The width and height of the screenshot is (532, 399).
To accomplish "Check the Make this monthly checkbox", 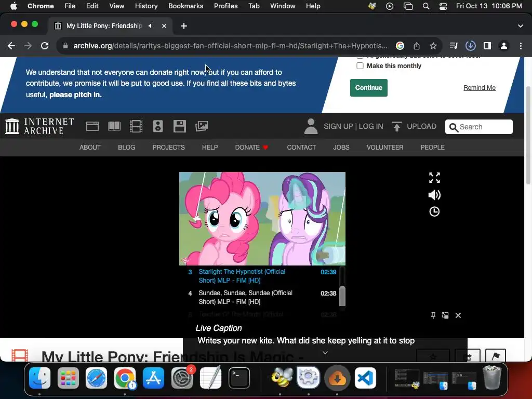I will pos(360,66).
